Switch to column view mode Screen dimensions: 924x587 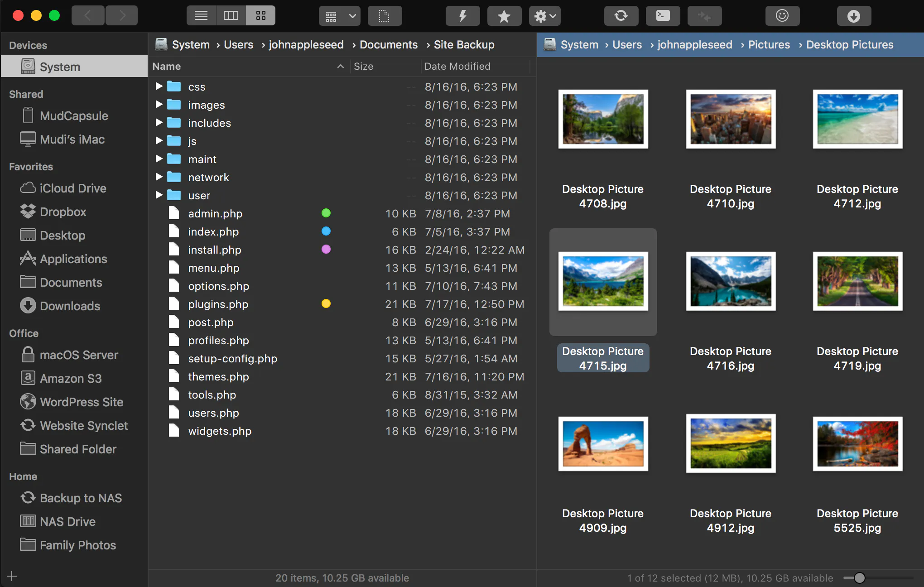coord(231,16)
